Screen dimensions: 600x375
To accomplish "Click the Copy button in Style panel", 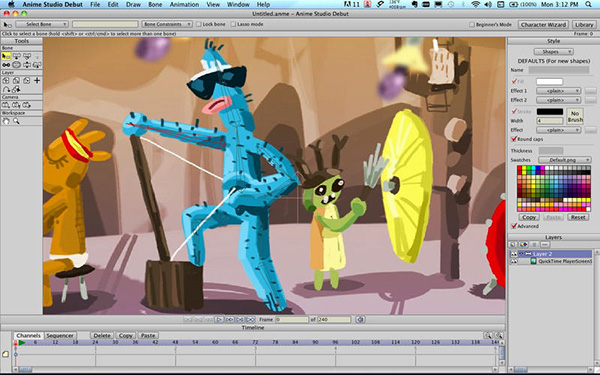I will pyautogui.click(x=529, y=217).
